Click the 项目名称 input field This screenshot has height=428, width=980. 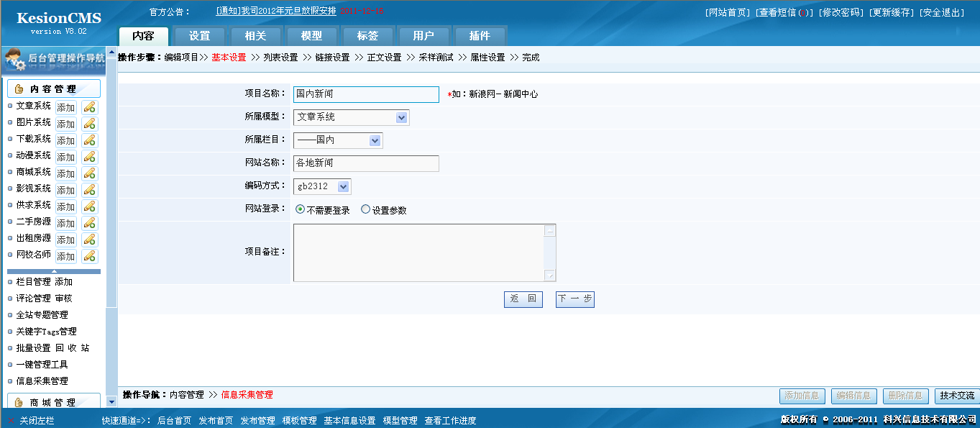click(366, 94)
